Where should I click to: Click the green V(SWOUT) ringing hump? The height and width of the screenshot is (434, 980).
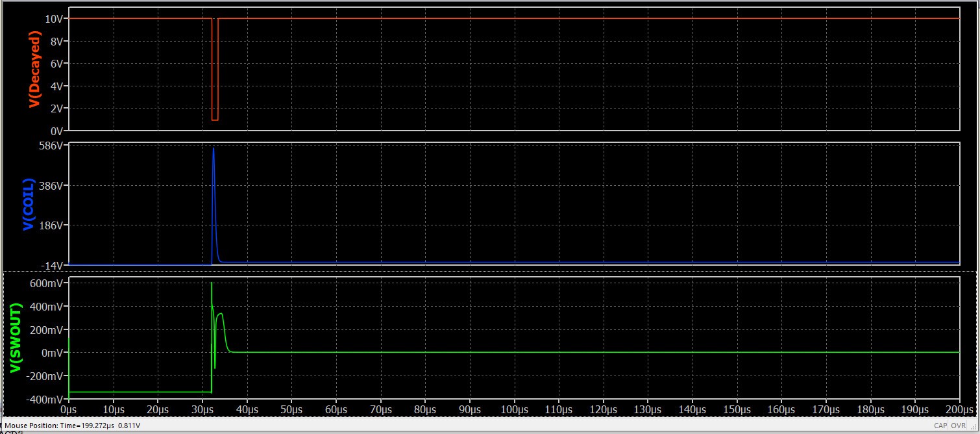221,314
